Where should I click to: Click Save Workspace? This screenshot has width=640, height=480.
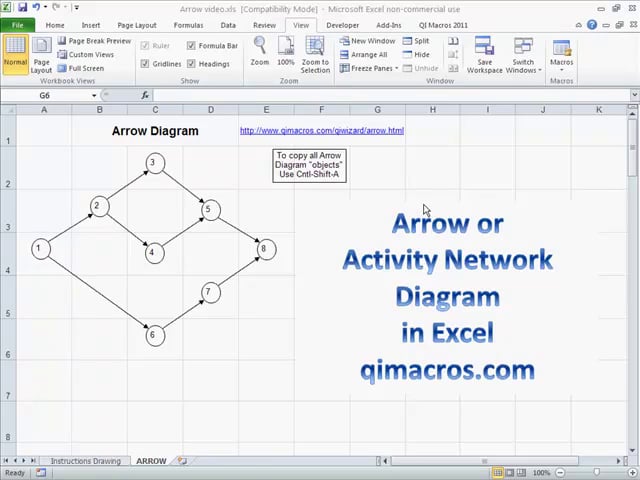coord(484,54)
